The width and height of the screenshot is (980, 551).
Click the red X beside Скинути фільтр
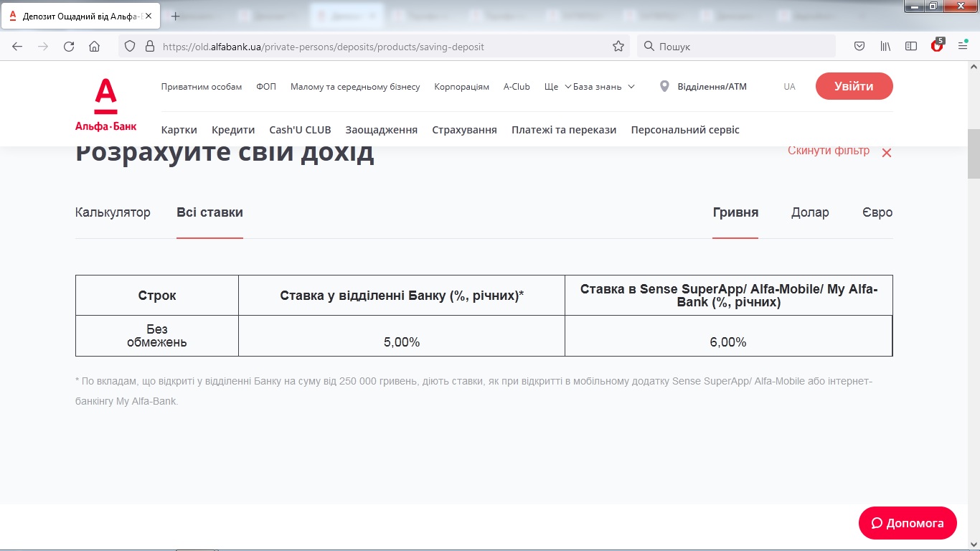[887, 152]
